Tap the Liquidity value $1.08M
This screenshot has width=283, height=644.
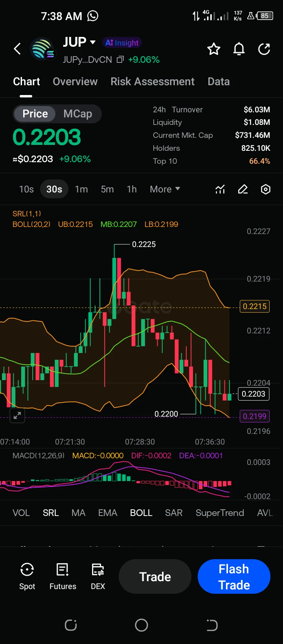click(x=257, y=122)
